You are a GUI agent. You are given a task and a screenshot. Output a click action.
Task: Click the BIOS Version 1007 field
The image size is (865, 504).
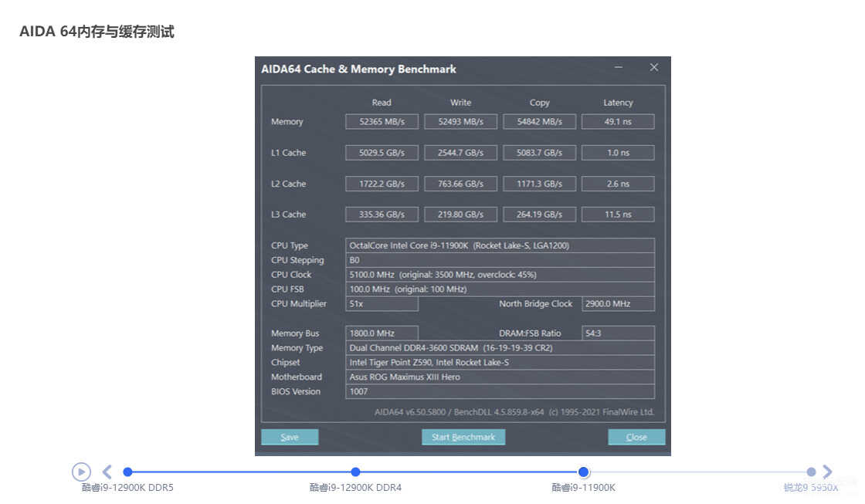coord(500,391)
